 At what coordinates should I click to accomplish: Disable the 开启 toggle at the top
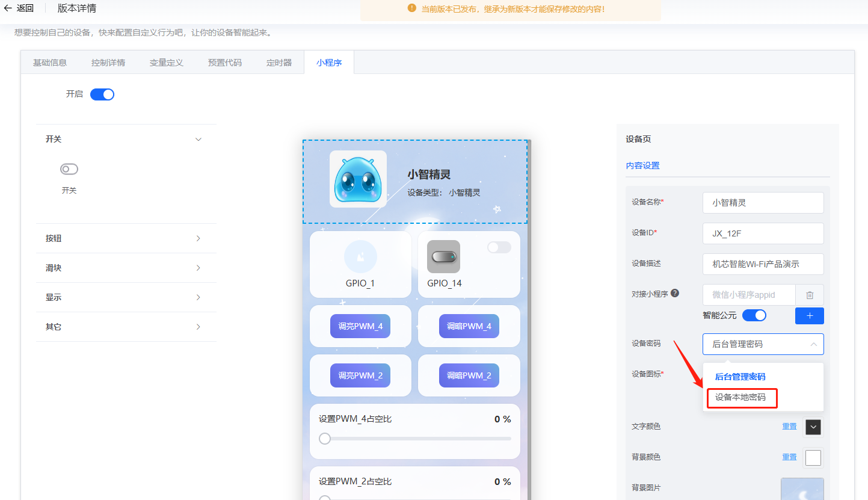click(x=102, y=94)
